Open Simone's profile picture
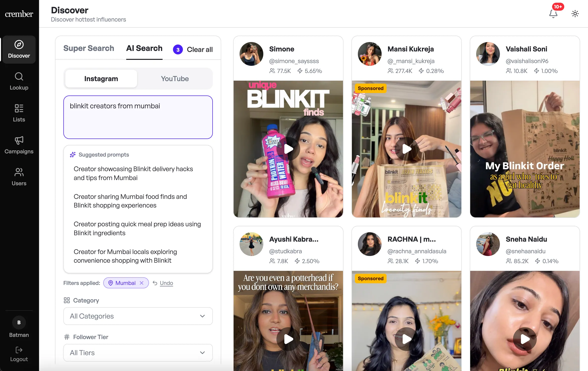This screenshot has height=371, width=588. pyautogui.click(x=251, y=54)
